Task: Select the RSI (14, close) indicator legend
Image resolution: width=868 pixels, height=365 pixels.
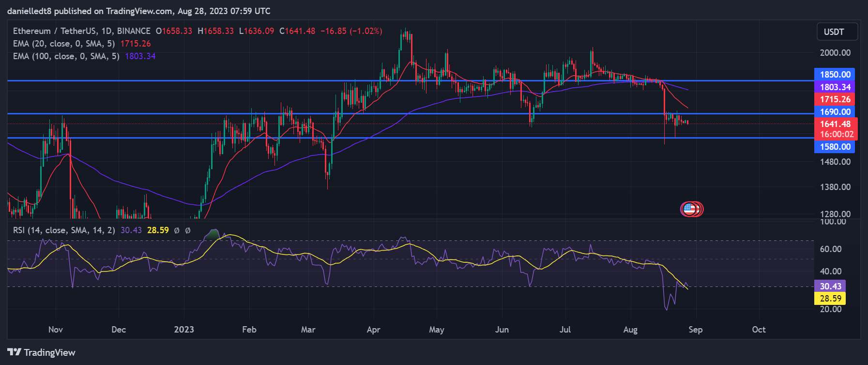Action: pos(64,230)
